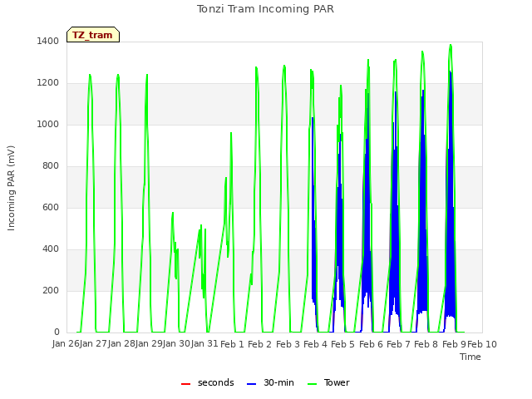
Task: Click the 1200 y-axis tick label
Action: pyautogui.click(x=48, y=83)
